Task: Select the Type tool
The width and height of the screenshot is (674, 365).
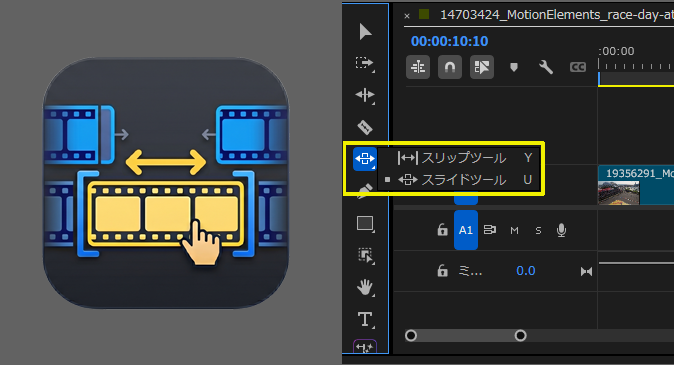Action: click(x=365, y=319)
